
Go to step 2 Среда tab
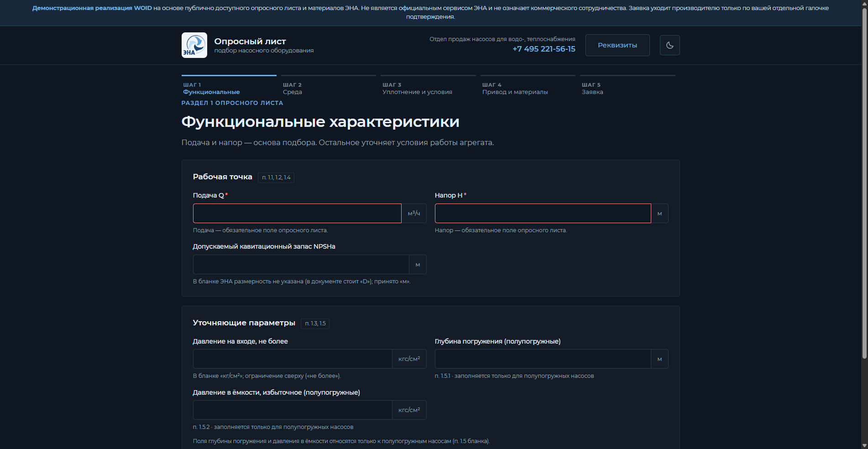coord(329,86)
